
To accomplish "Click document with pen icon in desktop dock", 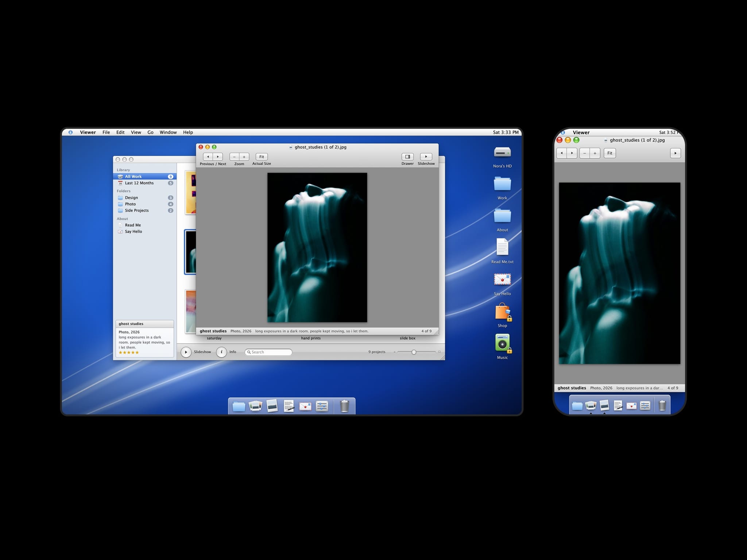I will coord(289,406).
